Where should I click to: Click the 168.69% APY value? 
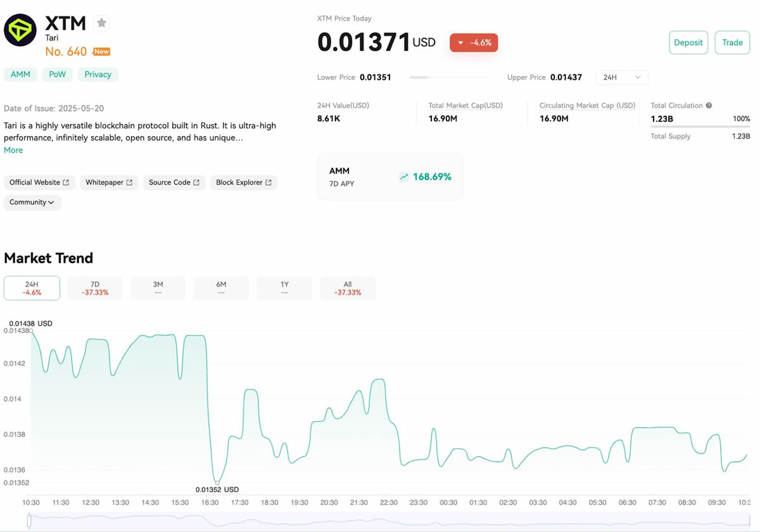coord(432,177)
